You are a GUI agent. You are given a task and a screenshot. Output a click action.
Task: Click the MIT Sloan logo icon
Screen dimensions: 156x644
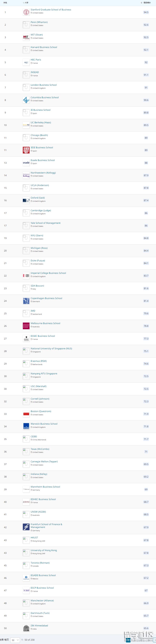coord(26,37)
